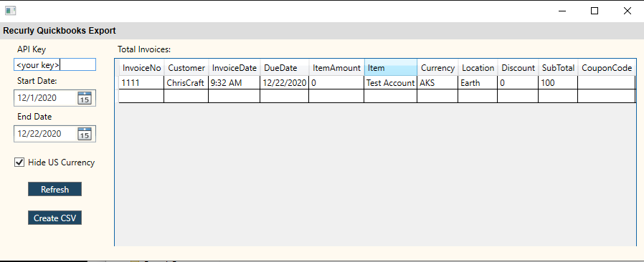Minimize the export window

coord(562,11)
